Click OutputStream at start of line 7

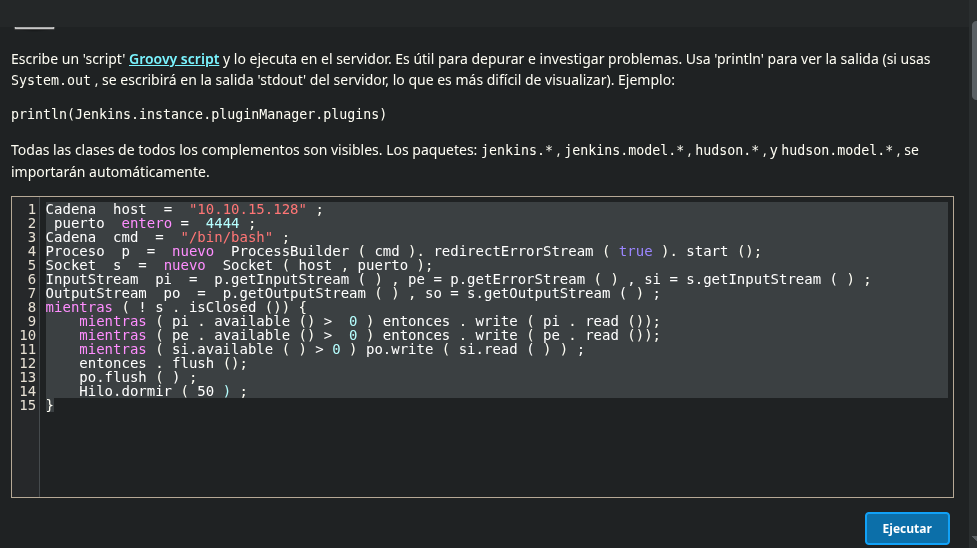96,293
